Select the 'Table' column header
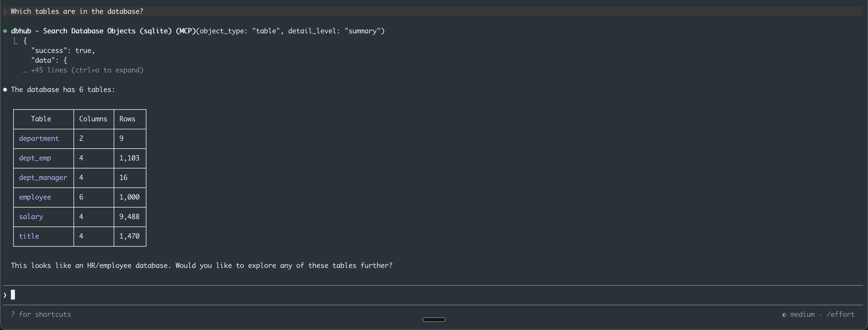The width and height of the screenshot is (868, 330). (41, 119)
